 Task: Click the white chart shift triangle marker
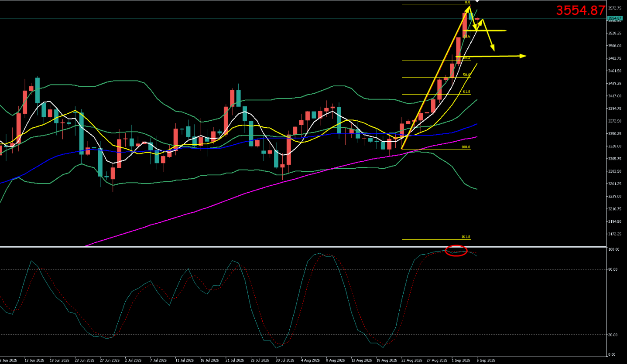click(477, 2)
